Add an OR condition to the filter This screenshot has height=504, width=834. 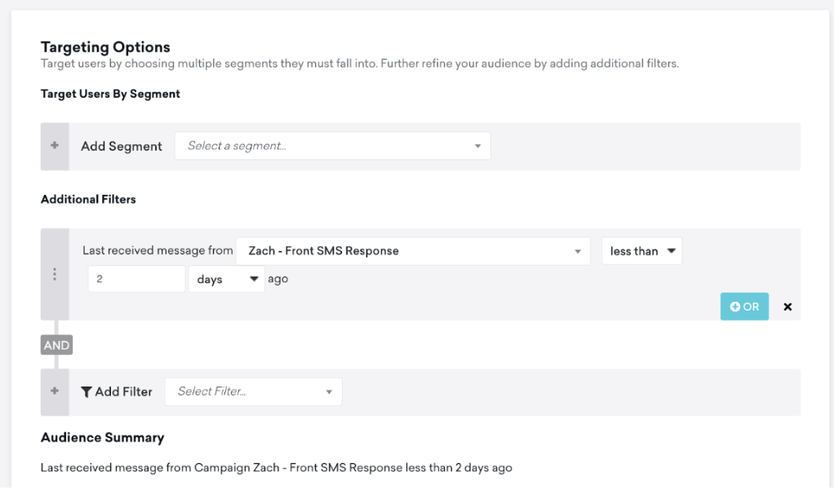[744, 307]
